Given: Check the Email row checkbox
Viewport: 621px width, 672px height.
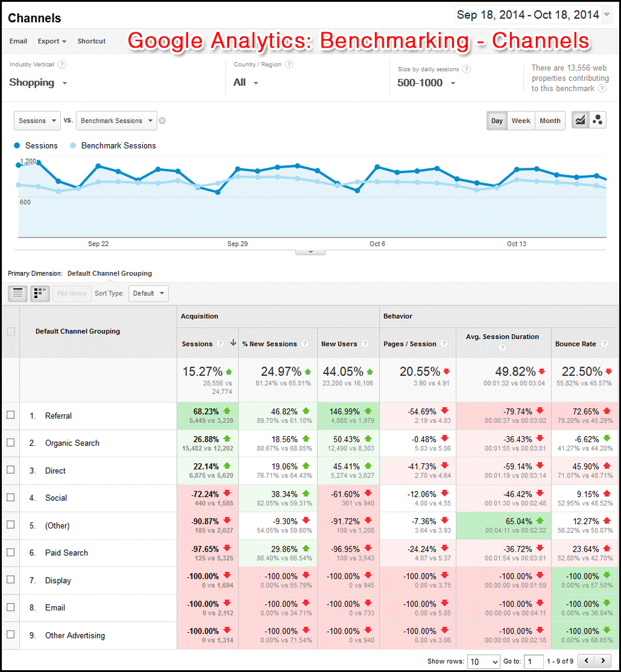Looking at the screenshot, I should click(11, 607).
